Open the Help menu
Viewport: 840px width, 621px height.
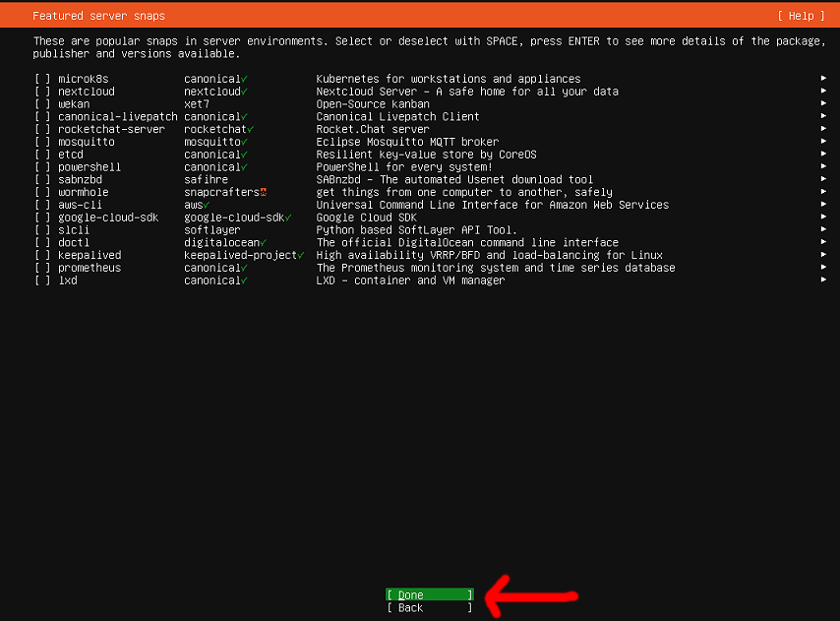(802, 16)
